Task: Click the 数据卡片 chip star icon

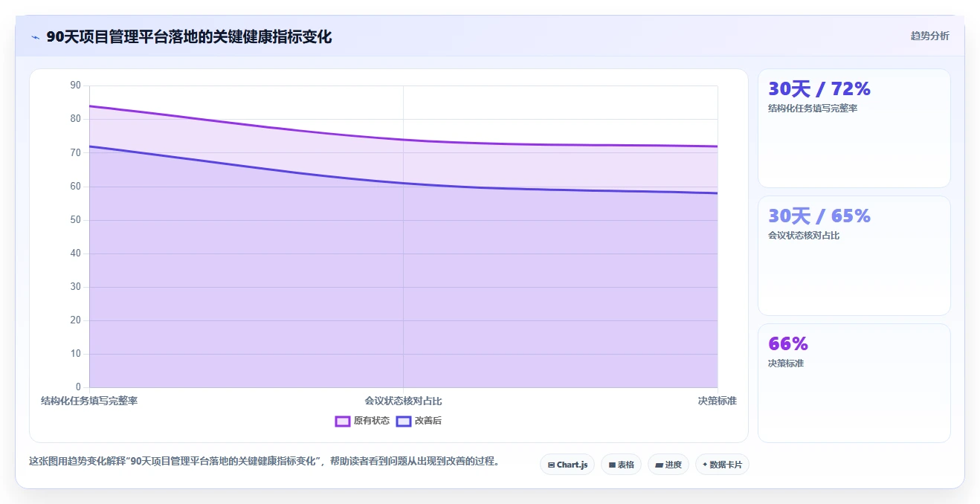Action: pos(705,465)
